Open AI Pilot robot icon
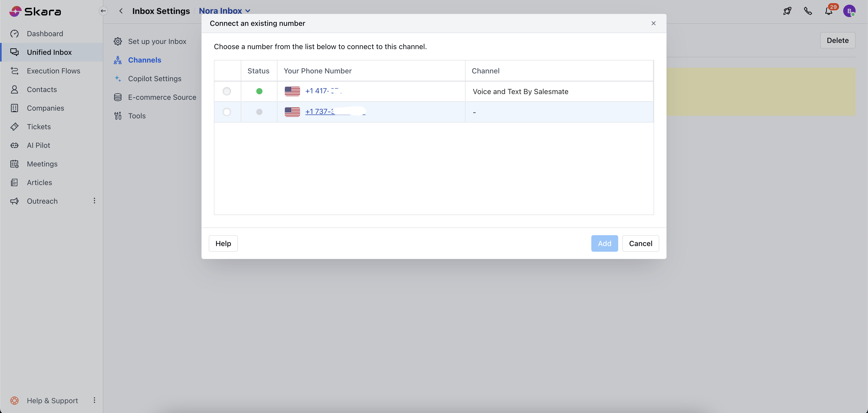 point(14,145)
